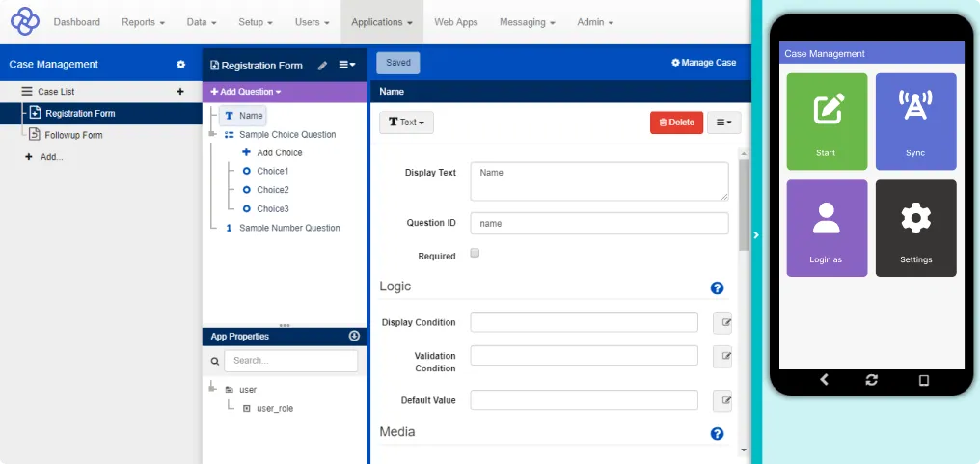Delete the Name question

pos(676,123)
